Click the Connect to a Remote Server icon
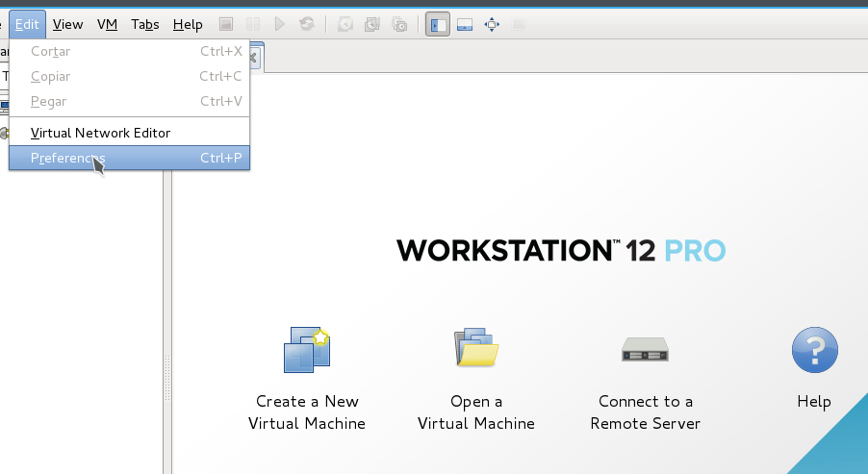 coord(646,350)
